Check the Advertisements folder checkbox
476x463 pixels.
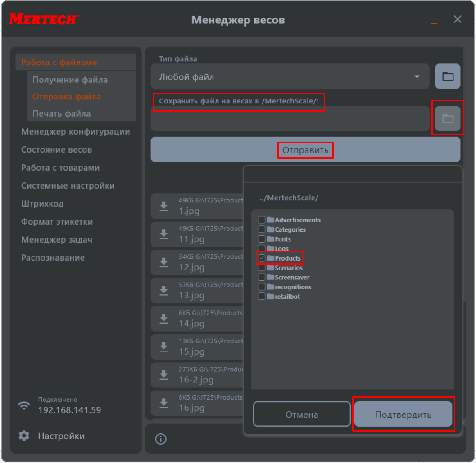pos(262,220)
